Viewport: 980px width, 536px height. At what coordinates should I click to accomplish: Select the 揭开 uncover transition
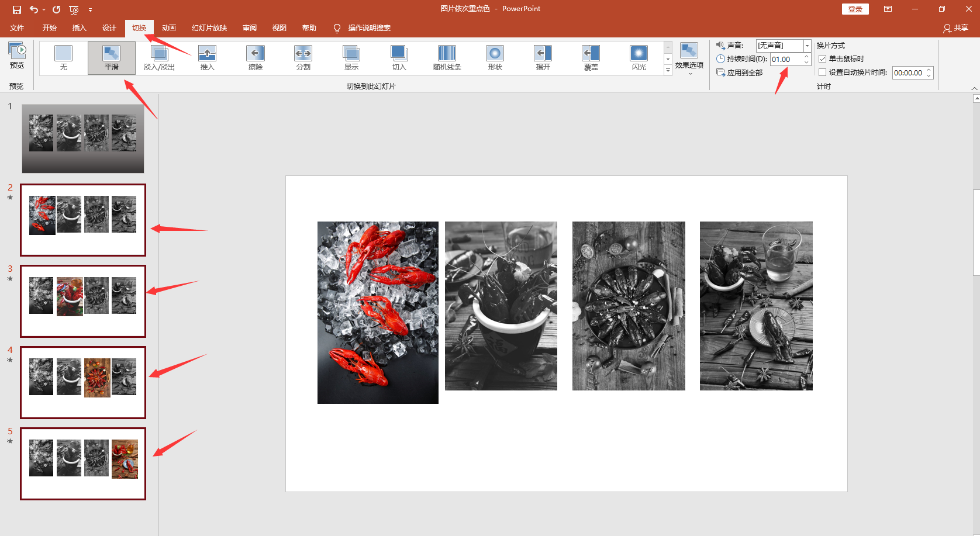(543, 58)
